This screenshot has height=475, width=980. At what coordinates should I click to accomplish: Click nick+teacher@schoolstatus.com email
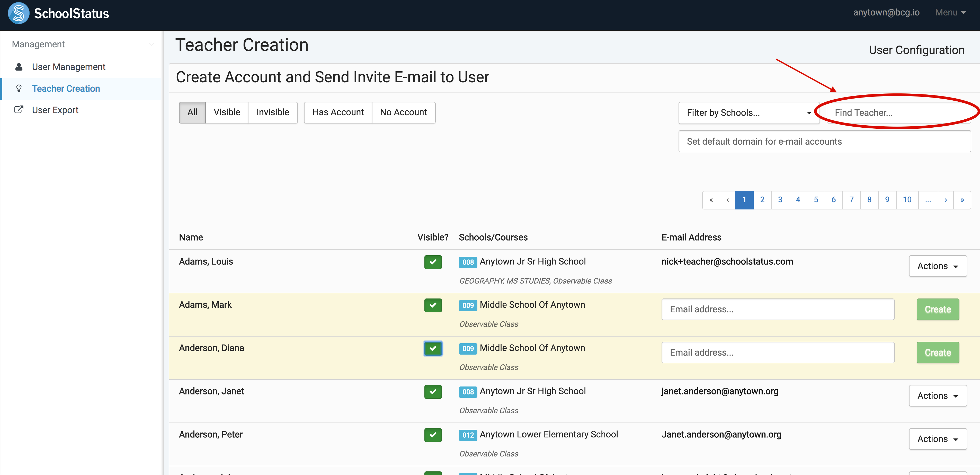click(727, 262)
